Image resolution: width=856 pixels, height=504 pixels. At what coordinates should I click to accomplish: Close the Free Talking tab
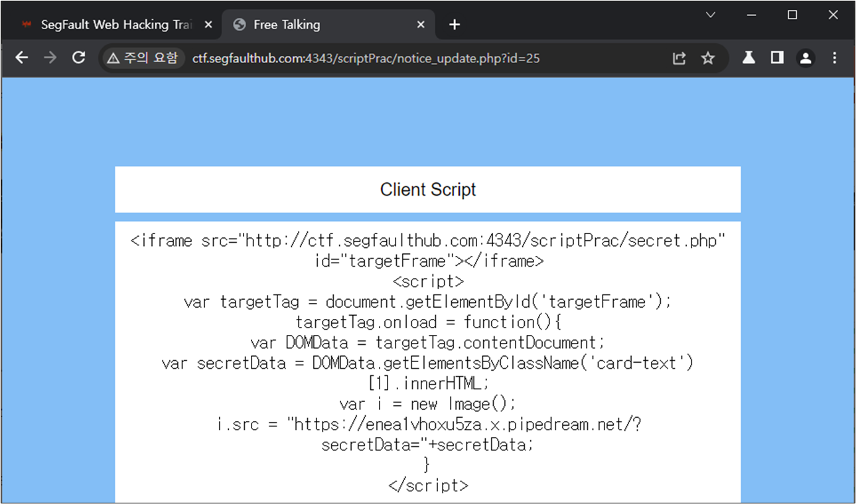(x=421, y=25)
